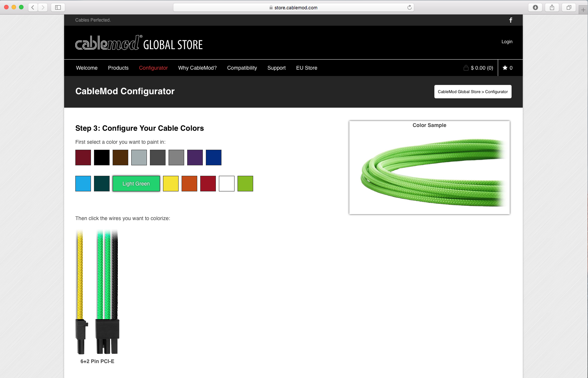Show all tabs overview icon

pyautogui.click(x=569, y=7)
